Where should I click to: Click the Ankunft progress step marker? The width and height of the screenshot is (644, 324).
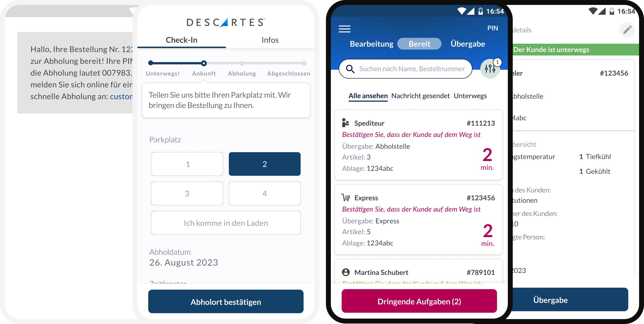click(204, 63)
